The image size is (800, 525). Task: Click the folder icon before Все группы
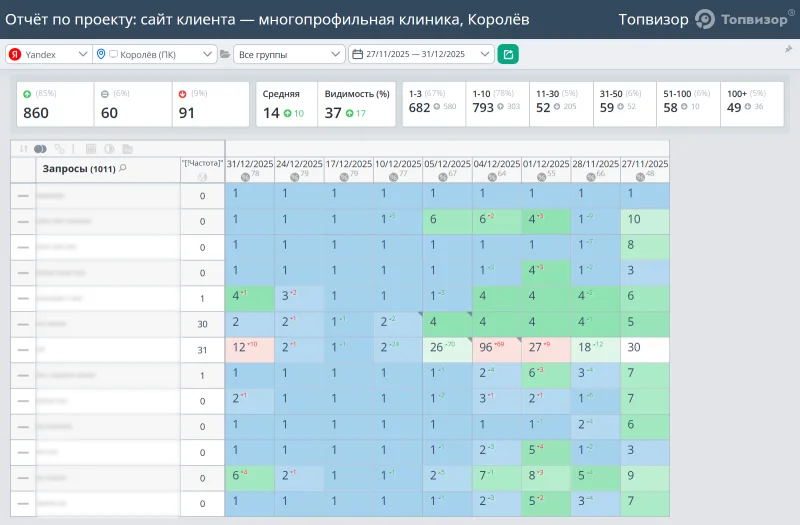224,54
